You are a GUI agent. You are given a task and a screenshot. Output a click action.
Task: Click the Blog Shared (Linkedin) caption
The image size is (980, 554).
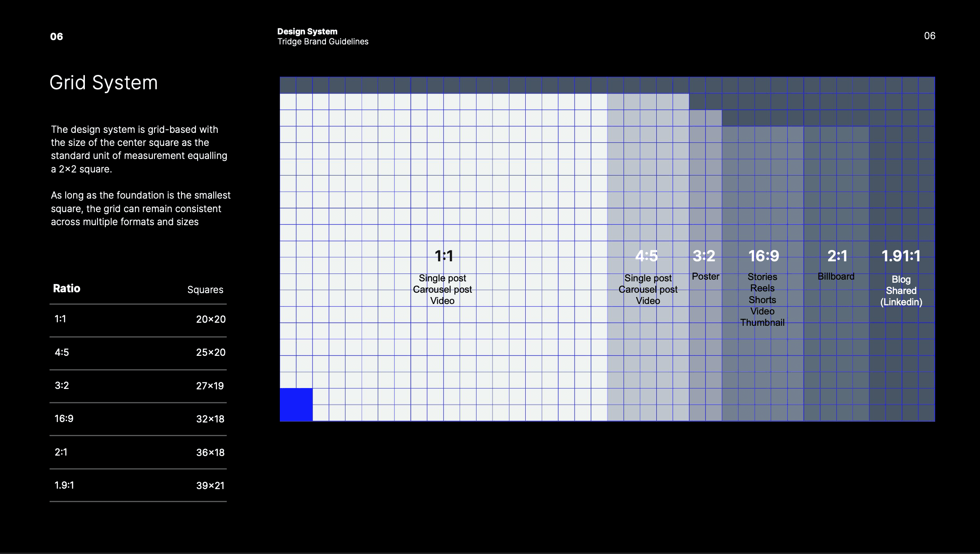point(901,291)
